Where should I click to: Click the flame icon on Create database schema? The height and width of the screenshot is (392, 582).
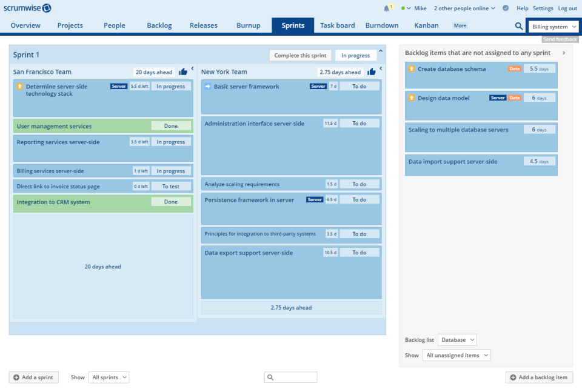(413, 68)
